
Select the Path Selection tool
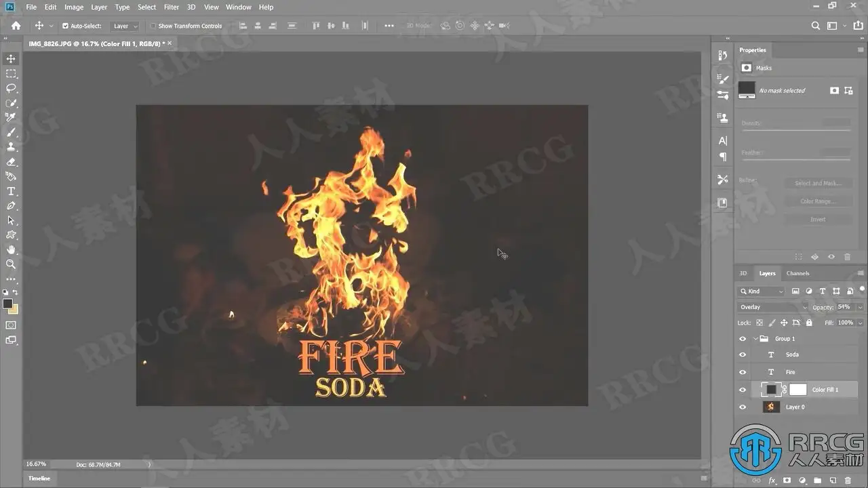[11, 220]
